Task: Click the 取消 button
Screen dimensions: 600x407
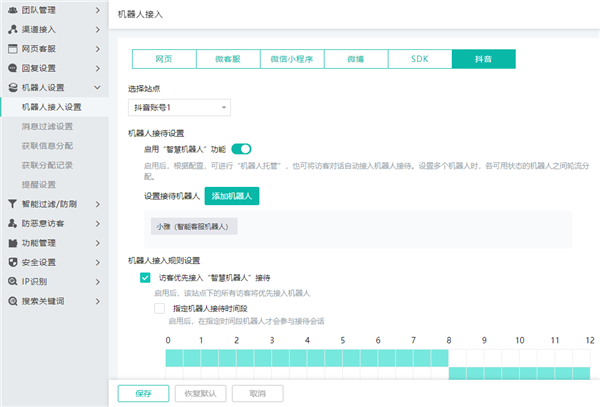Action: [258, 393]
